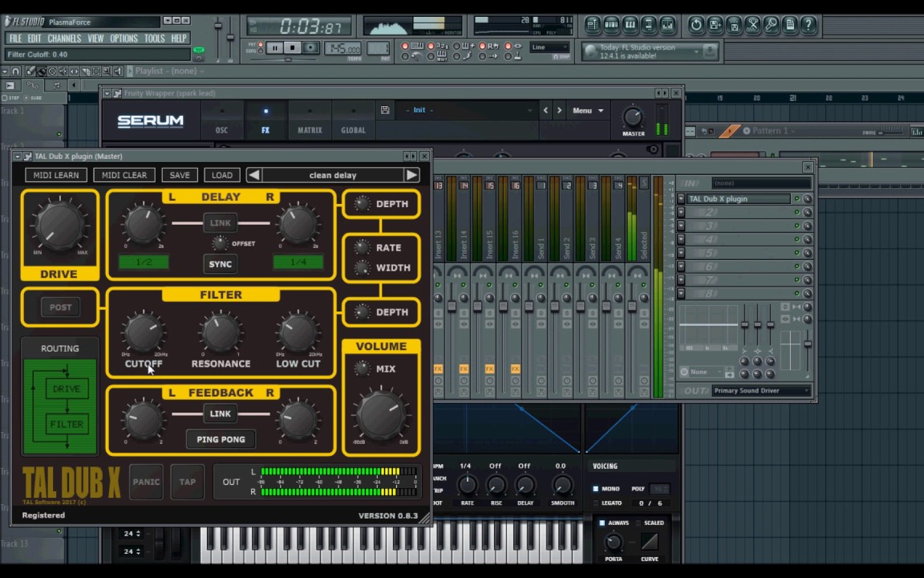Open the Serum Menu dropdown

click(588, 110)
